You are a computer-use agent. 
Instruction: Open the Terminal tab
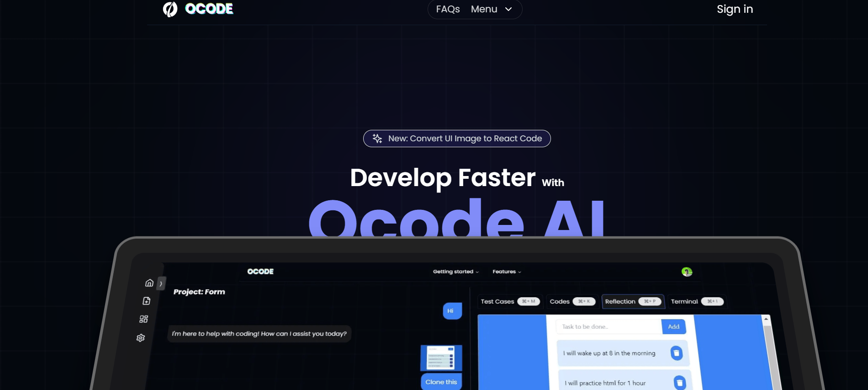tap(697, 301)
